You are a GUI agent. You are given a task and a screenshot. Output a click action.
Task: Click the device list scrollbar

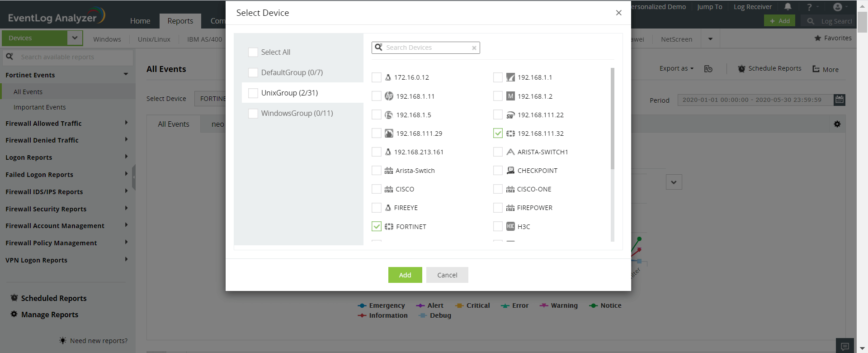pos(613,119)
